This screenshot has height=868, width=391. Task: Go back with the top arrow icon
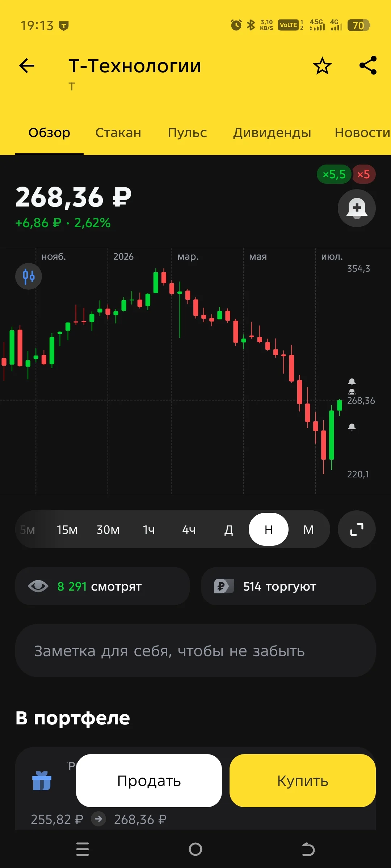[27, 66]
